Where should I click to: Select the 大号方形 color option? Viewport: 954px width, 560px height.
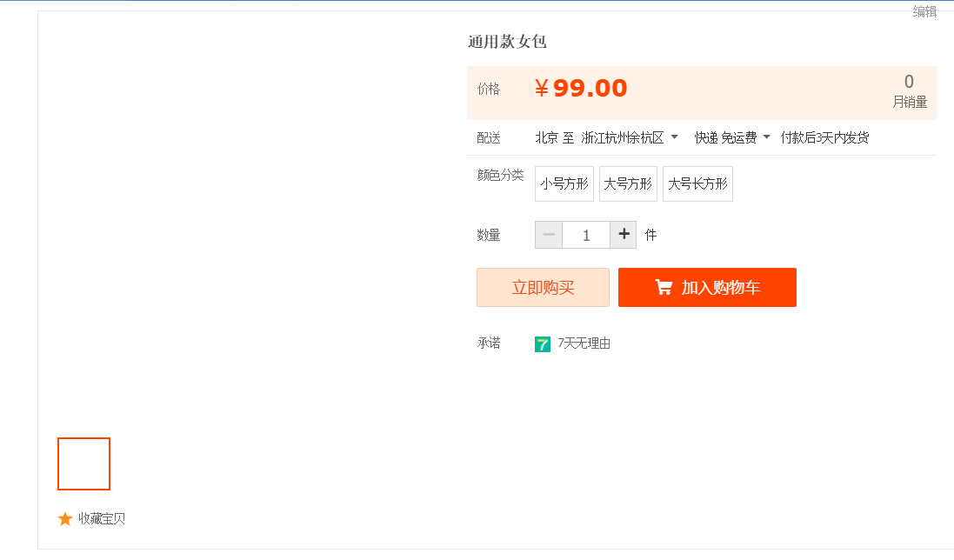pos(628,183)
